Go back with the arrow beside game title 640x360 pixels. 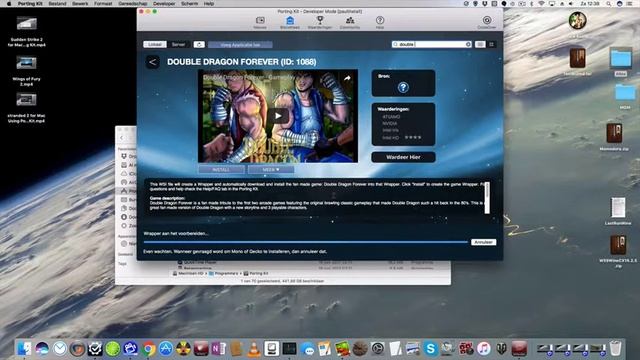click(153, 62)
